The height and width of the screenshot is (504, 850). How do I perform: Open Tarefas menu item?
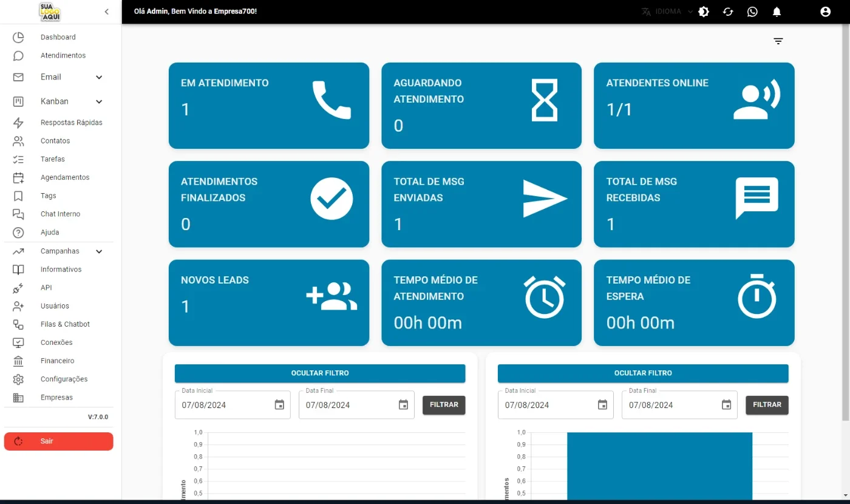pyautogui.click(x=53, y=159)
